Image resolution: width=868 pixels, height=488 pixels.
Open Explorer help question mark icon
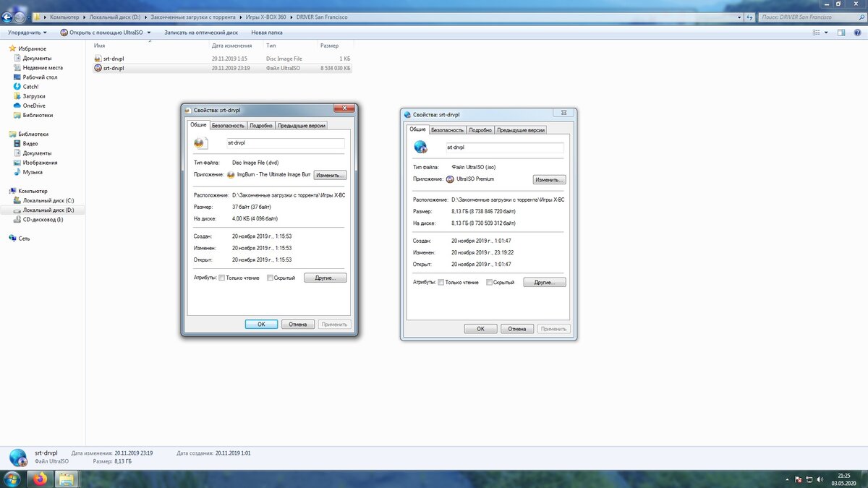(x=858, y=33)
